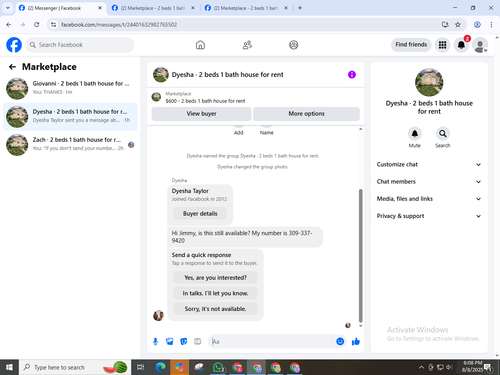500x375 pixels.
Task: Attach a photo file icon
Action: coord(170,341)
